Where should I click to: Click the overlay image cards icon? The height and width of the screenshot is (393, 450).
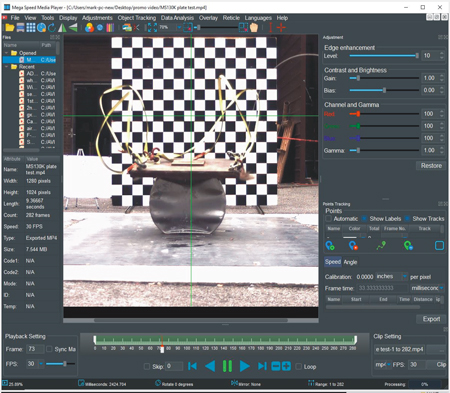point(127,28)
